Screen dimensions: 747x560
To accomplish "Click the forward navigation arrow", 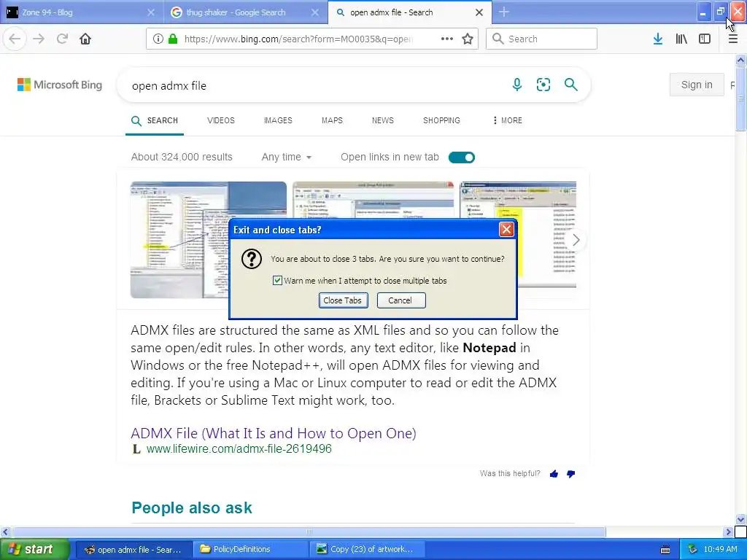I will tap(39, 39).
